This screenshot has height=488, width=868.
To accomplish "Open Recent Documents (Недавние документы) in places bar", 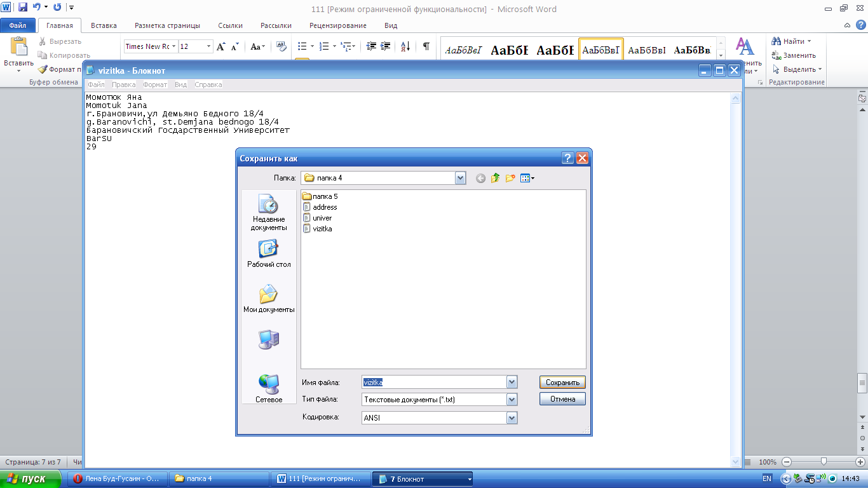I will click(x=269, y=213).
